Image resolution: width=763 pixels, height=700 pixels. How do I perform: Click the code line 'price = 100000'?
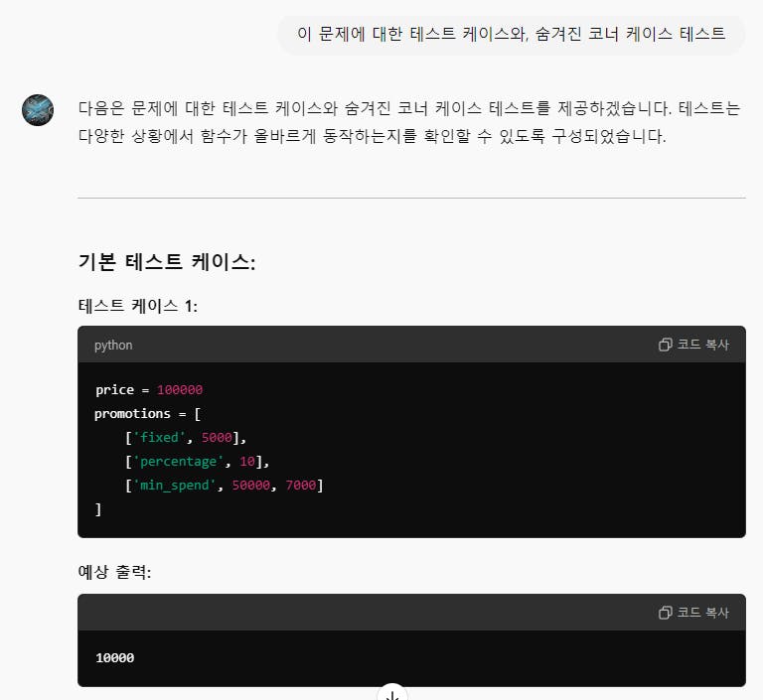pos(149,389)
